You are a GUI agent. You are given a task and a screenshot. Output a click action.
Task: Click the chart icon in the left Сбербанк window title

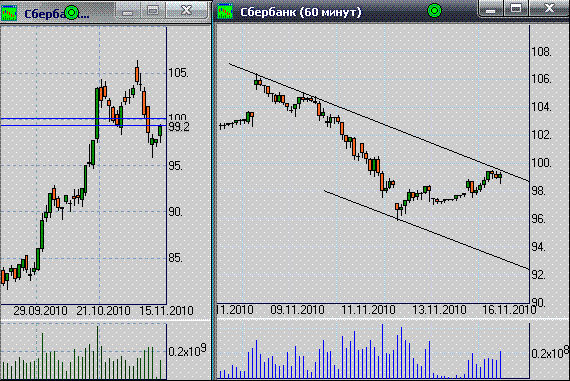tap(9, 13)
